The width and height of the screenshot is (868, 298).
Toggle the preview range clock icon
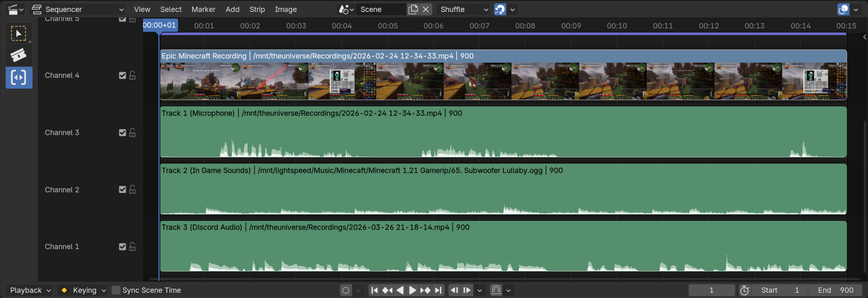(744, 290)
